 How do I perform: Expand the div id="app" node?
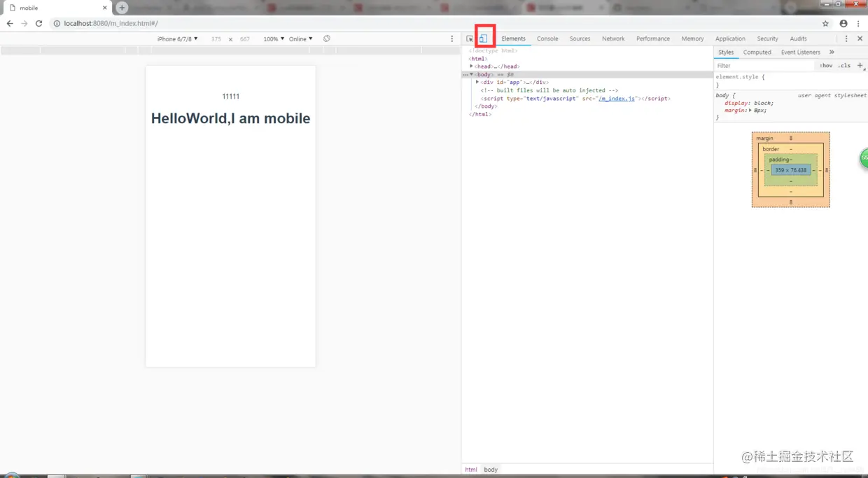coord(477,82)
